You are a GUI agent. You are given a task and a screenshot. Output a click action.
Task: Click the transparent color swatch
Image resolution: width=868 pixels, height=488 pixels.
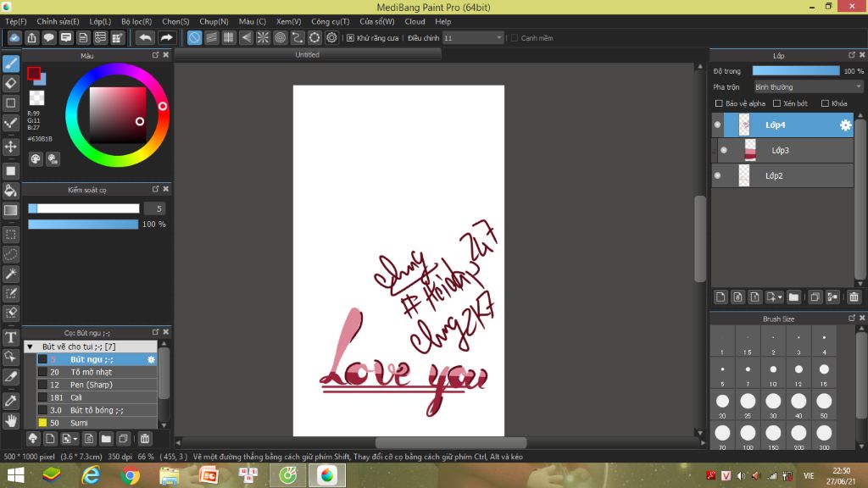coord(36,98)
